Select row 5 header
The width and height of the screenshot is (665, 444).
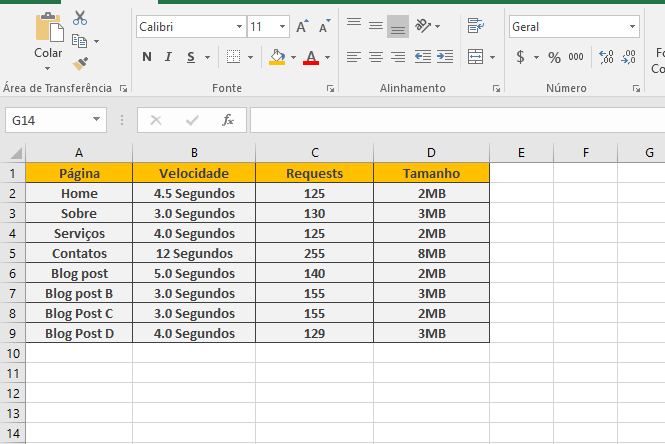point(13,254)
